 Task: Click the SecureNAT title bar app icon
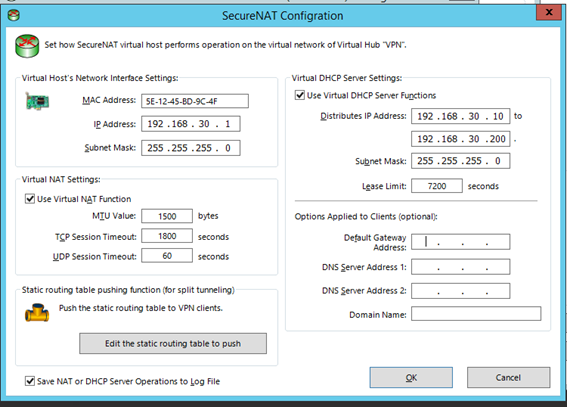click(x=13, y=15)
